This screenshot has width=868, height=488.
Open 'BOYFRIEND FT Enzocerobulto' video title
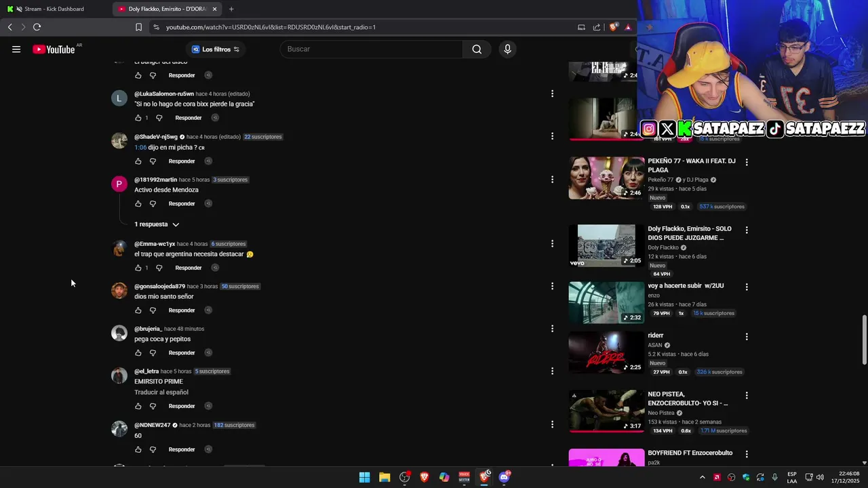point(690,453)
